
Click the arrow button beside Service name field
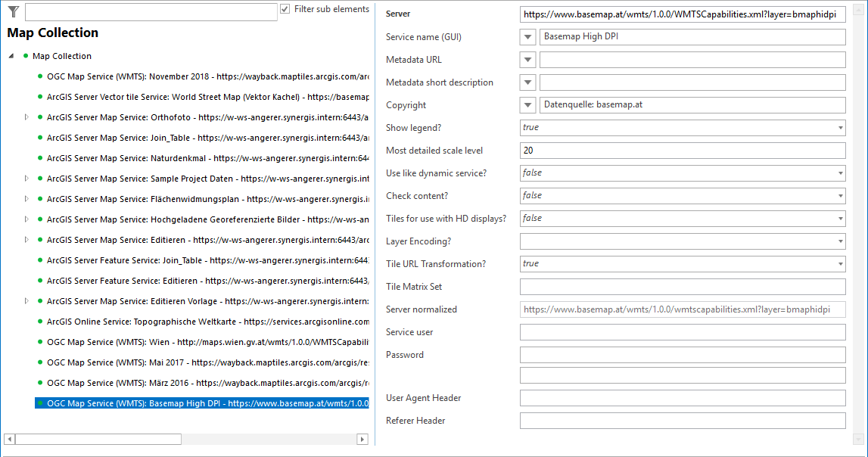(x=528, y=37)
